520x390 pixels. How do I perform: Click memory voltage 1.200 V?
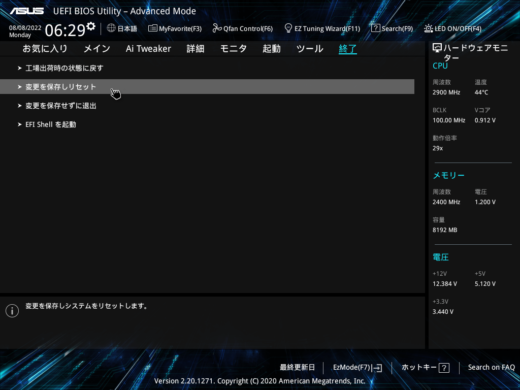pyautogui.click(x=485, y=202)
